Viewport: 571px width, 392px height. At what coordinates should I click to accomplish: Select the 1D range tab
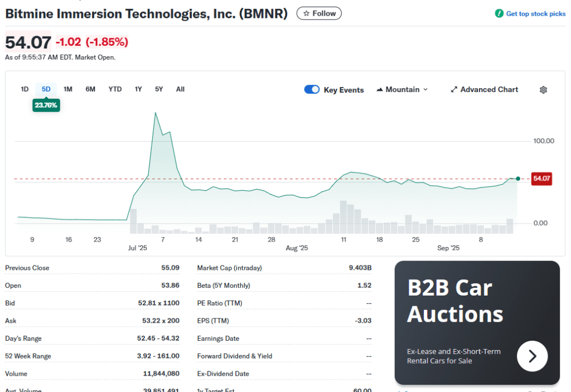click(x=25, y=89)
